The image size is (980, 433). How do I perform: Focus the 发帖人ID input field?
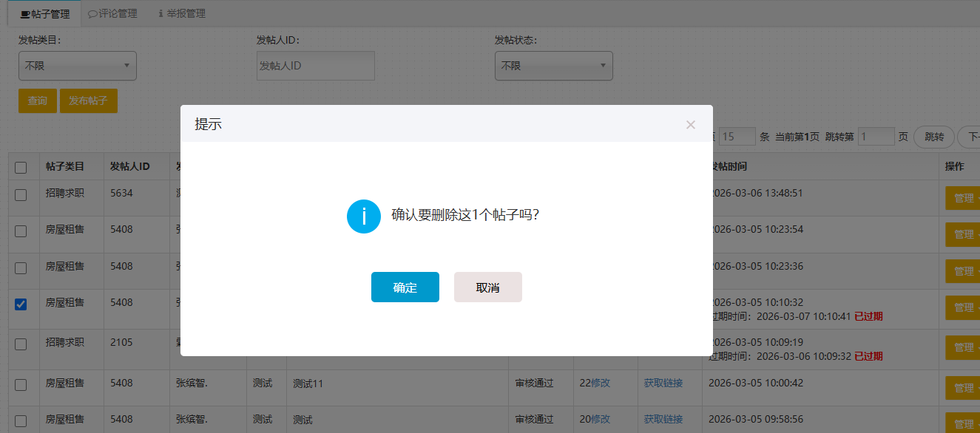(x=315, y=66)
